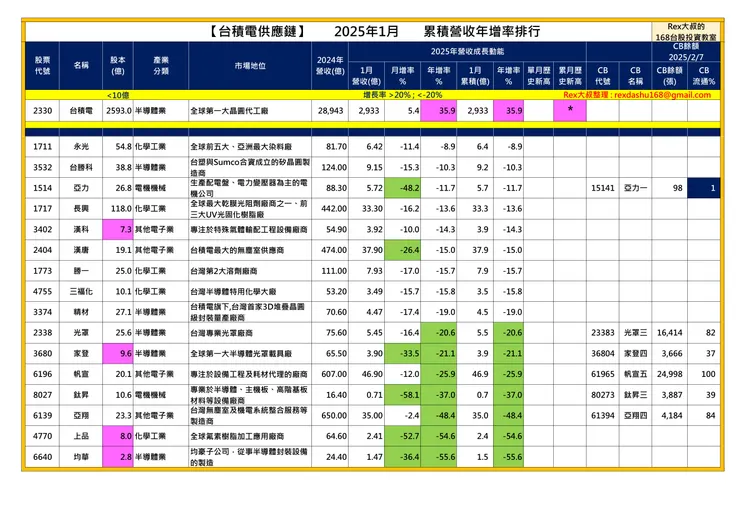The image size is (740, 523).
Task: Click the 增長率 >20%; <-20% legend text
Action: [x=403, y=95]
